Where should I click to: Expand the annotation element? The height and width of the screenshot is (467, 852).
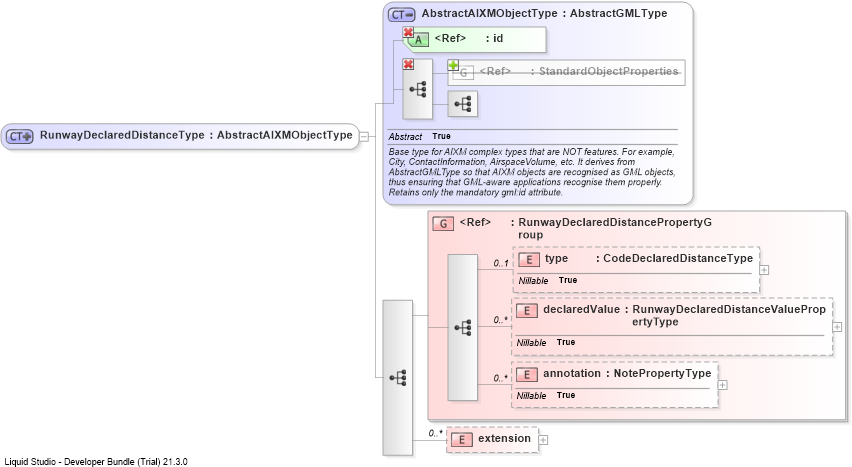pos(722,385)
